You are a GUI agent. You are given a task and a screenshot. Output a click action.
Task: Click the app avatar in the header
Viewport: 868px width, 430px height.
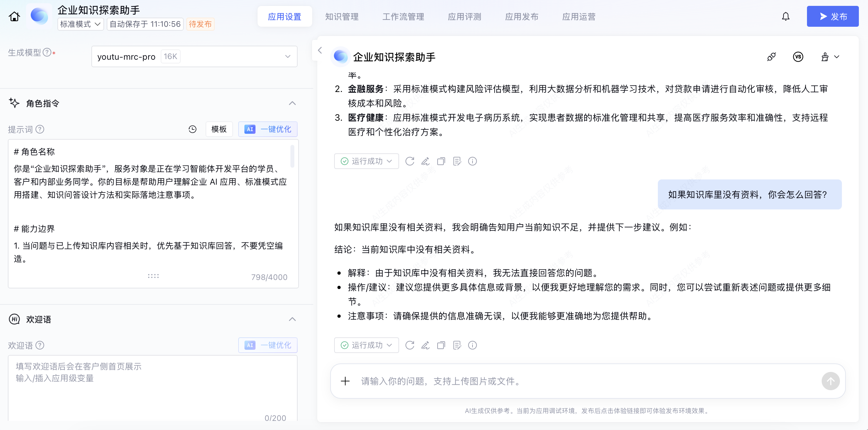point(39,16)
